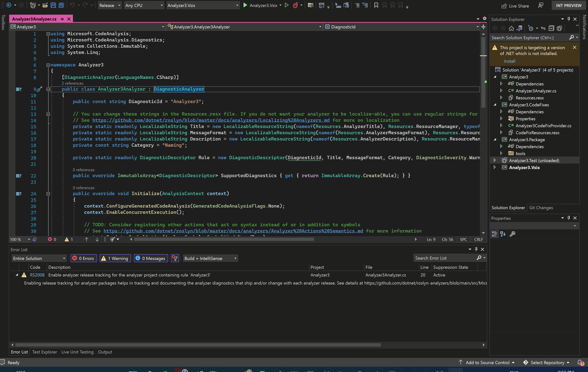Switch to the Output tab

(x=105, y=352)
